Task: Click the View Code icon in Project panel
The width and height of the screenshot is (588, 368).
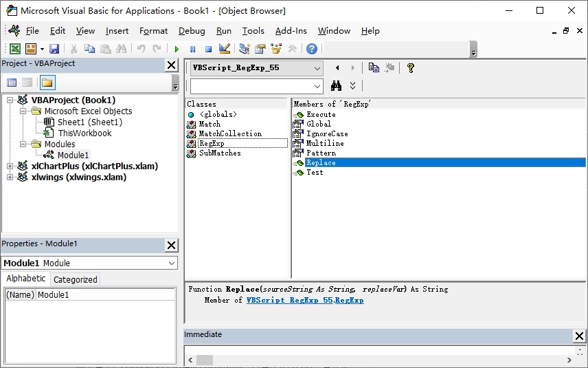Action: [12, 83]
